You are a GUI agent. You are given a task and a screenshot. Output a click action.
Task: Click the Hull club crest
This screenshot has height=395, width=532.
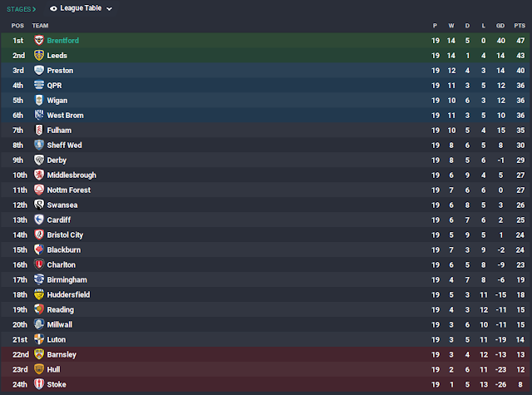(x=39, y=369)
